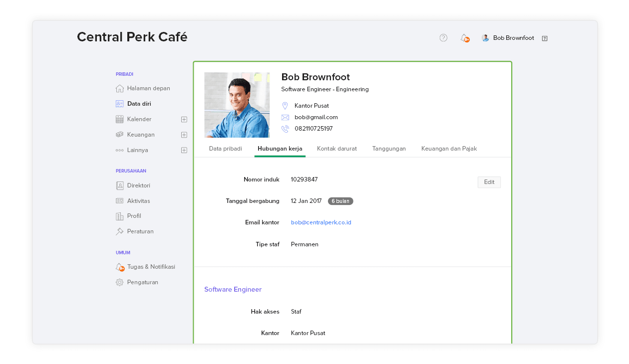Screen dimensions: 629x364
Task: Open Tugas & Notifikasi in the sidebar
Action: [x=151, y=267]
